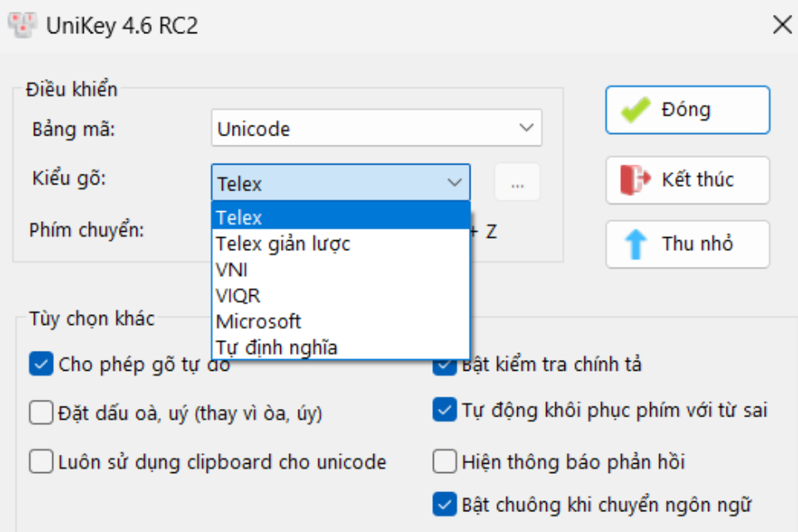
Task: Enable 'Hiện thông báo phản hồi' checkbox
Action: pyautogui.click(x=445, y=461)
